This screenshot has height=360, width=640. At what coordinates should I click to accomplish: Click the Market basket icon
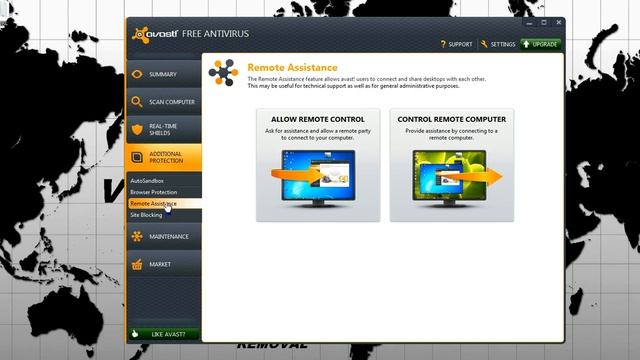tap(137, 264)
